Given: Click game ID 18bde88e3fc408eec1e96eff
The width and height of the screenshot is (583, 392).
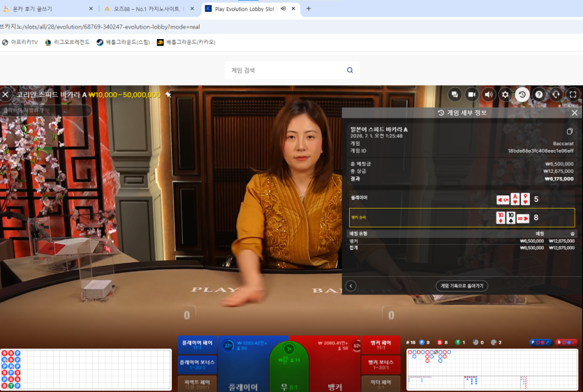Looking at the screenshot, I should coord(540,151).
